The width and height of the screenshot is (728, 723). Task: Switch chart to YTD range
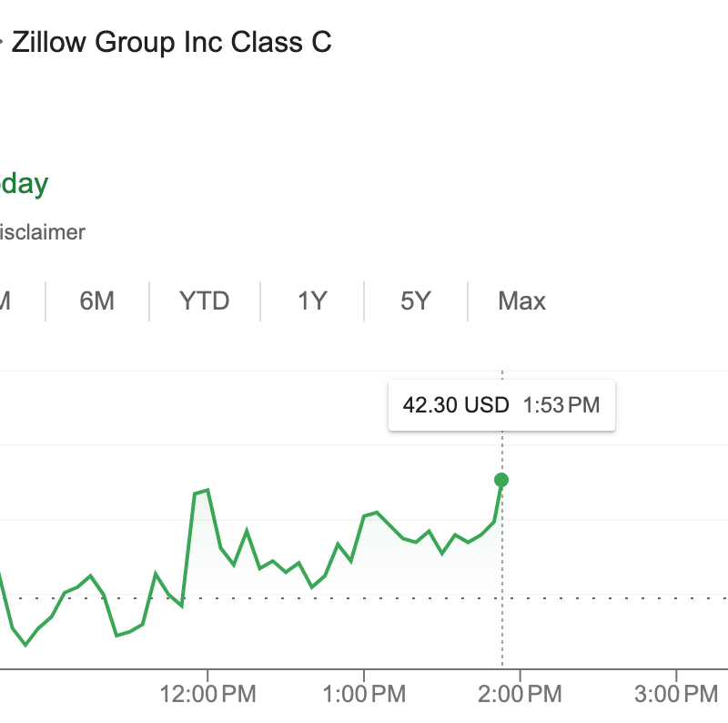(x=205, y=301)
